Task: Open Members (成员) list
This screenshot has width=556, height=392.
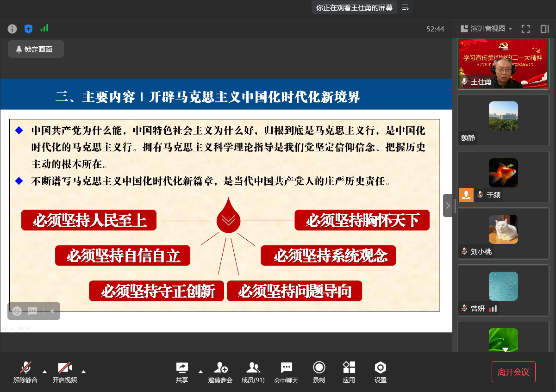Action: tap(253, 373)
